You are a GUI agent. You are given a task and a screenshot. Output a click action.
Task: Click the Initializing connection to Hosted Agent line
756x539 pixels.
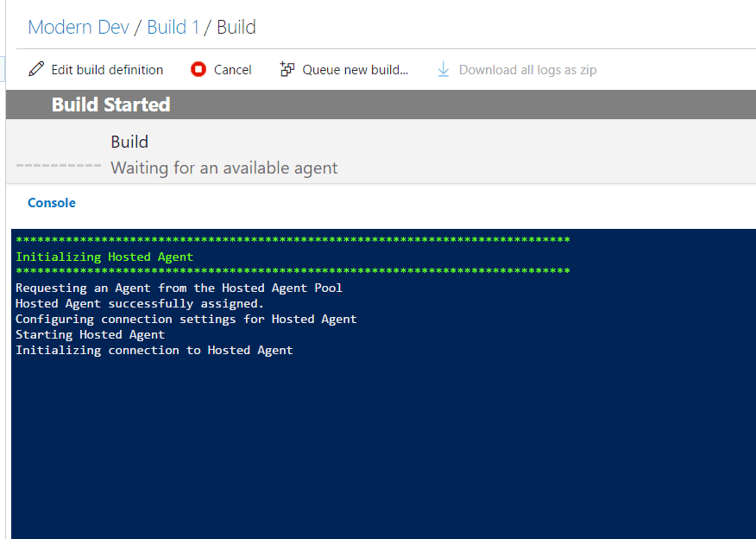tap(154, 350)
